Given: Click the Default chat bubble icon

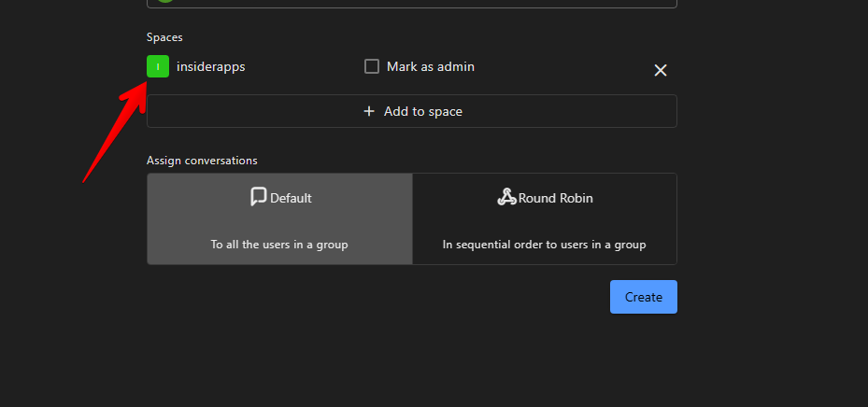Looking at the screenshot, I should tap(259, 197).
